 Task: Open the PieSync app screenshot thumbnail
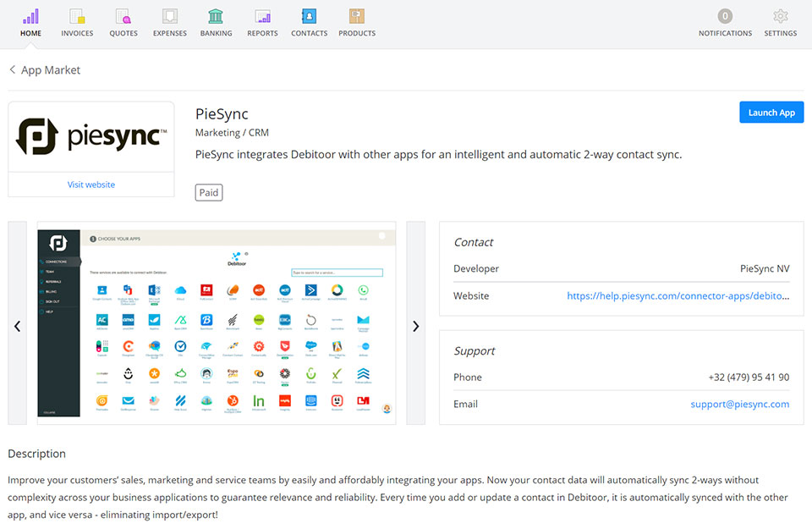tap(217, 323)
